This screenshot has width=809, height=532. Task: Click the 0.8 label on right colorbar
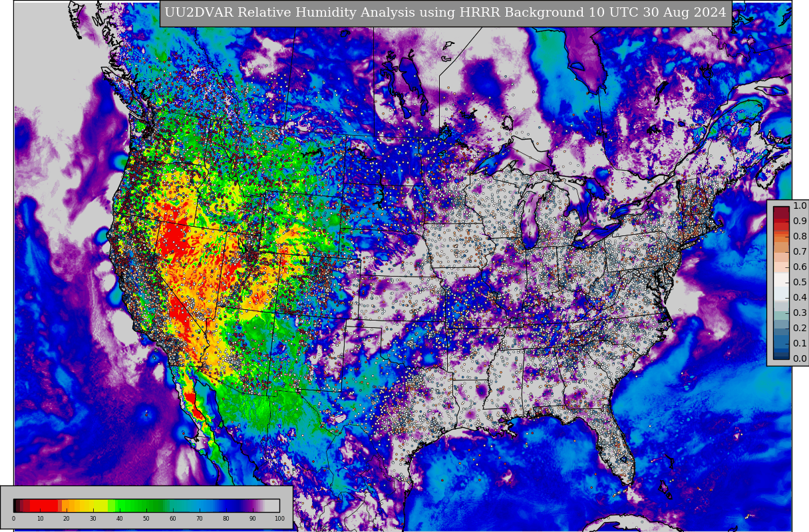point(800,237)
